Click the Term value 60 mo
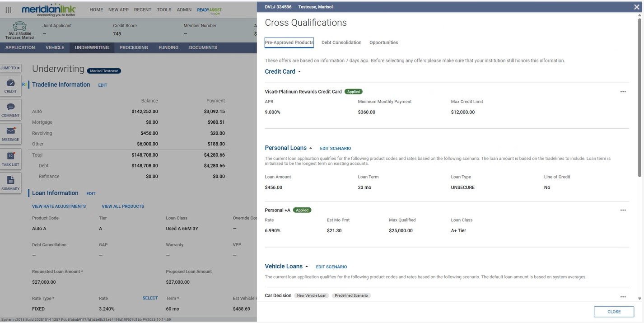The height and width of the screenshot is (323, 644). 173,309
